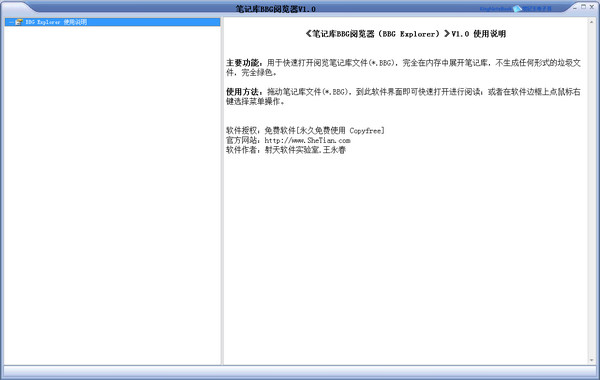
Task: Click the bold "使用方法" label
Action: (x=243, y=92)
